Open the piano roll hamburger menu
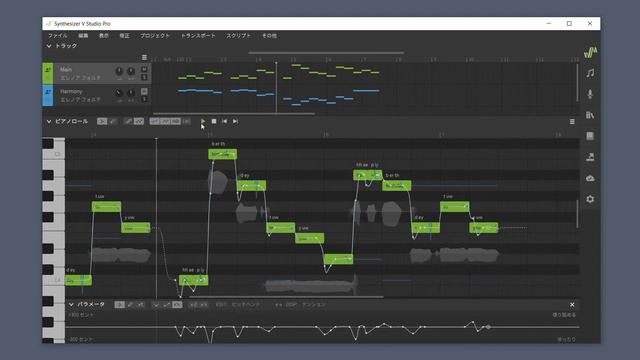This screenshot has width=640, height=360. 572,122
